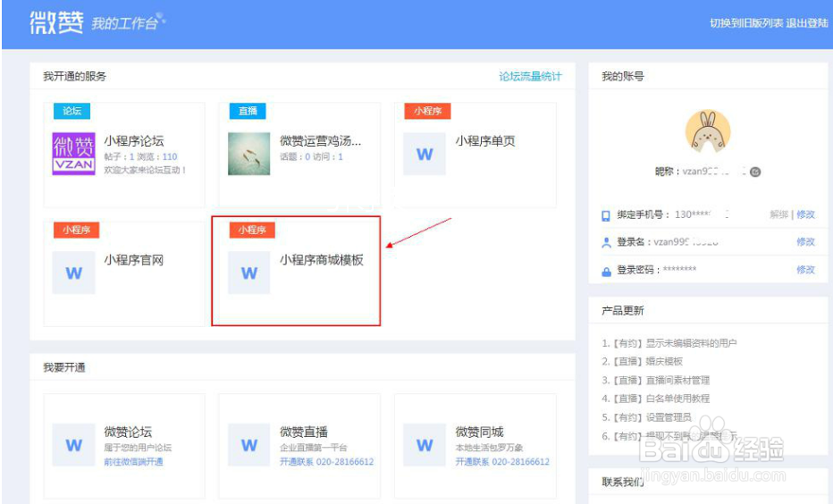
Task: Click 我要开通 section heading
Action: (x=64, y=367)
